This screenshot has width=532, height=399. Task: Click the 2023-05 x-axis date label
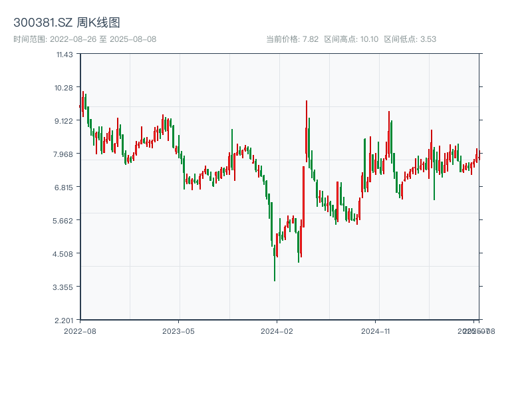[178, 331]
